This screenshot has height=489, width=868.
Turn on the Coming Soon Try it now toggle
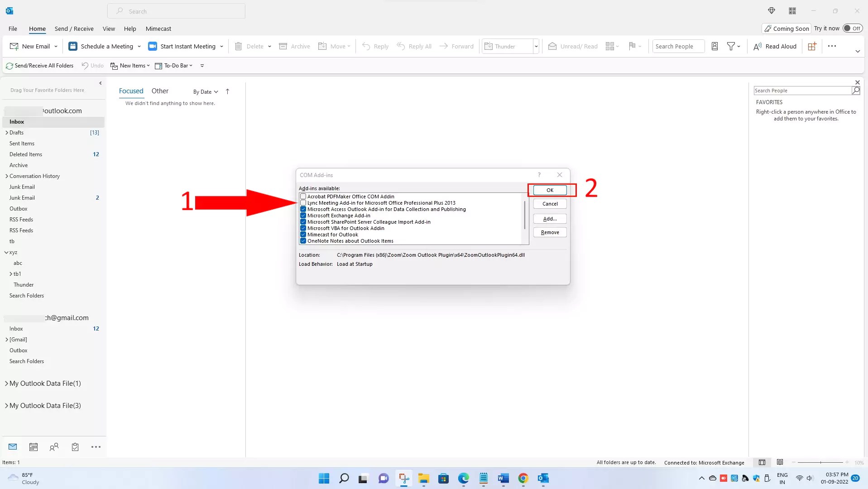854,28
